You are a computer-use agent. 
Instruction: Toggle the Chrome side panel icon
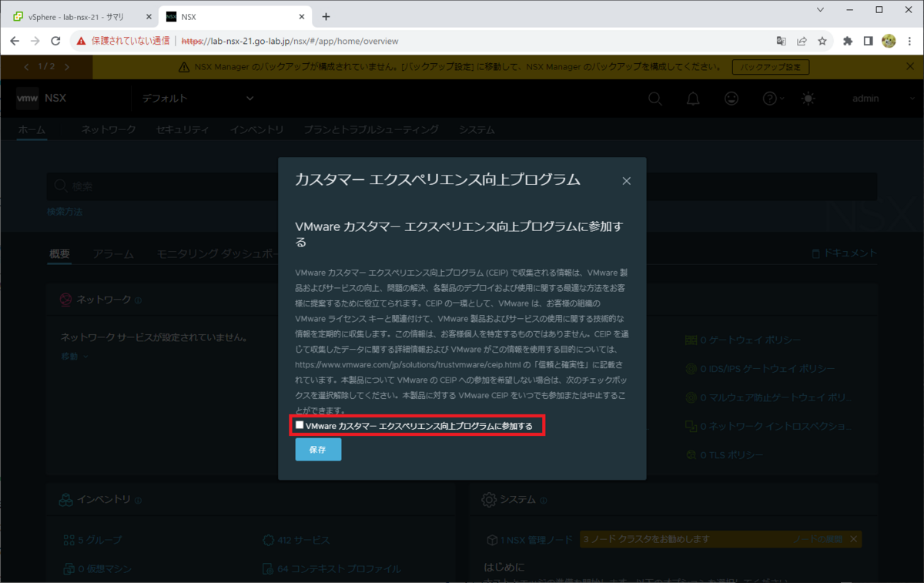click(x=868, y=41)
